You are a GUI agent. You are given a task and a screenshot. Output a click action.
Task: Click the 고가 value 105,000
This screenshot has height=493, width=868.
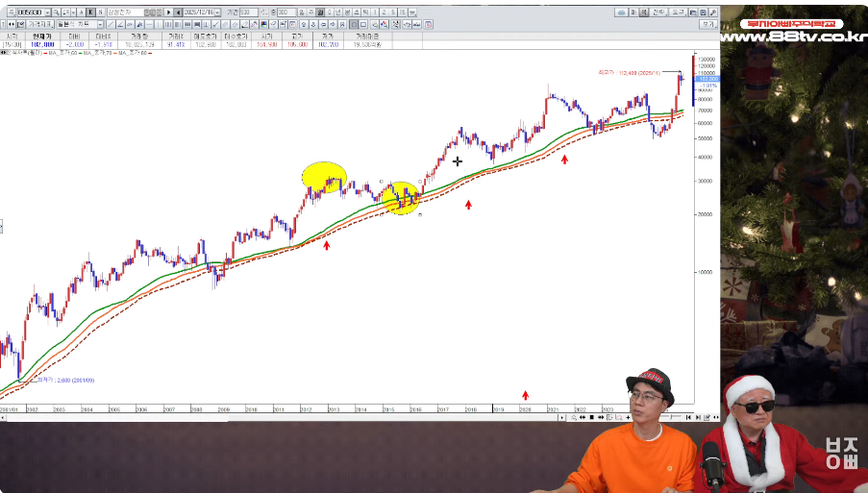(297, 44)
